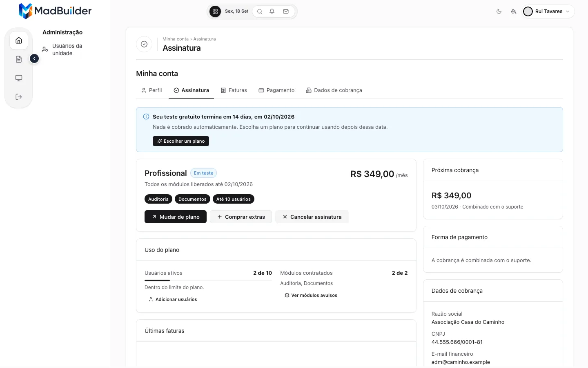Click the email adm@caminho.example

click(x=461, y=362)
